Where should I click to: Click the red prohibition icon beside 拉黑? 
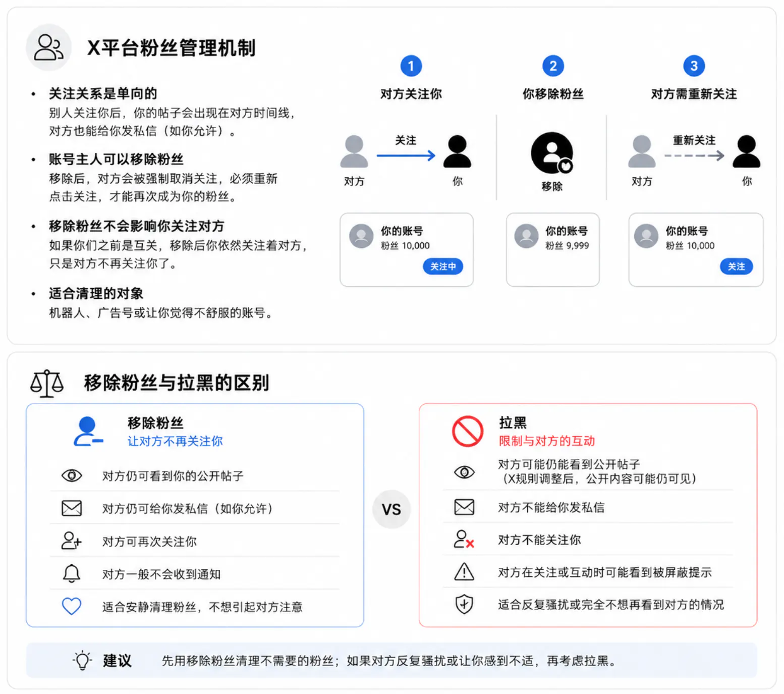(468, 431)
